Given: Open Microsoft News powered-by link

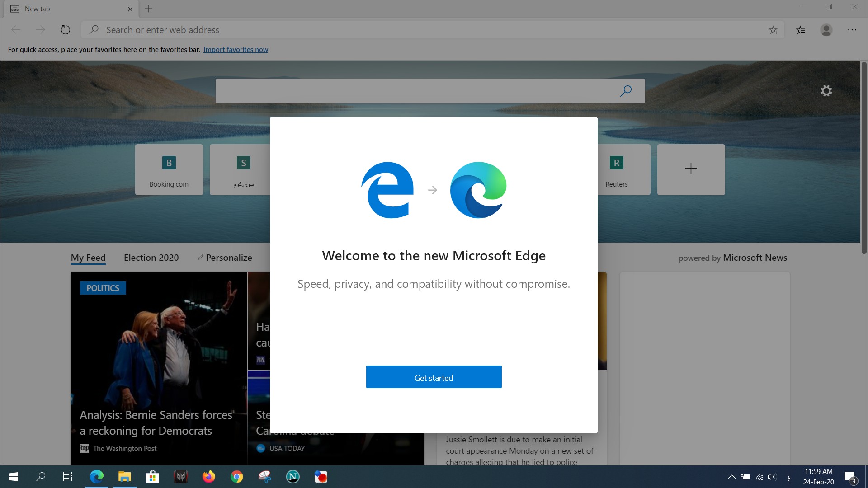Looking at the screenshot, I should (x=755, y=258).
